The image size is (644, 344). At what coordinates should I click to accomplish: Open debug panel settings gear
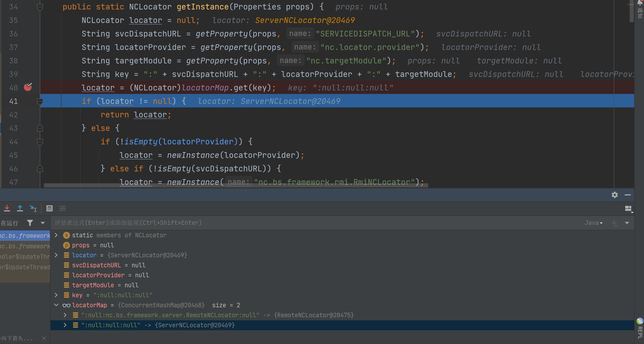[x=614, y=195]
